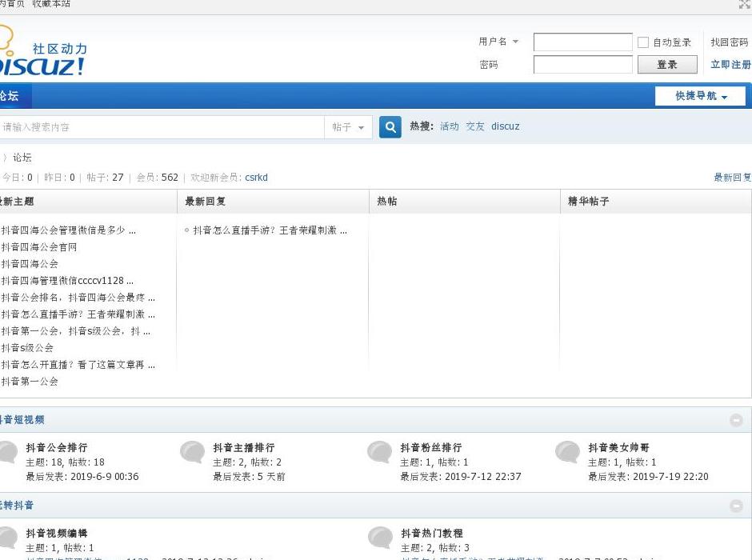The image size is (752, 560).
Task: Open the 最新回复 link on the stats row
Action: [x=732, y=178]
